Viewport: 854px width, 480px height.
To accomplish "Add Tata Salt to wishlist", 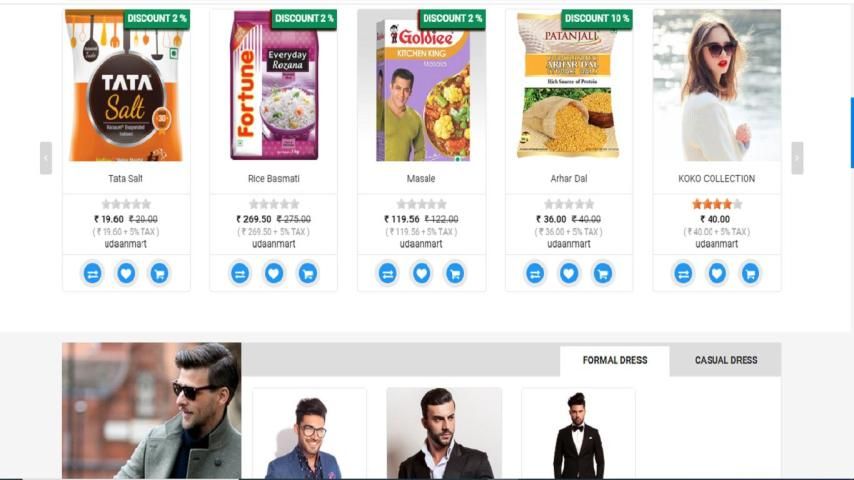I will (126, 273).
